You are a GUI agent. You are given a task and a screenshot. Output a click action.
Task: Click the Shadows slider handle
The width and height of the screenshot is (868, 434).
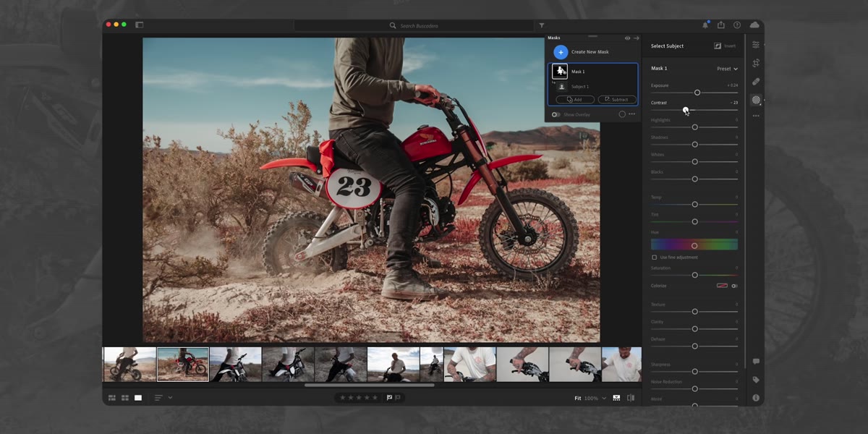pos(694,145)
